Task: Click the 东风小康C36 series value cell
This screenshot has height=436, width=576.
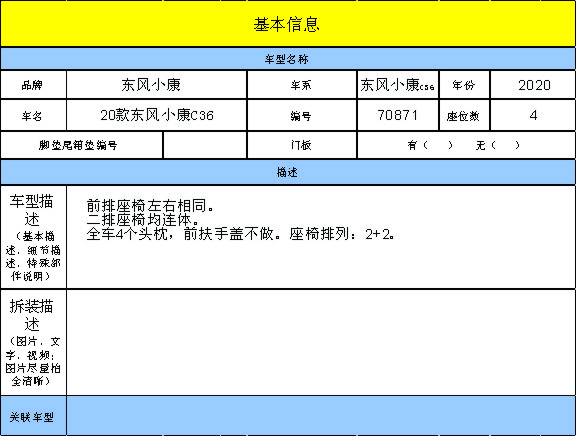Action: click(398, 85)
